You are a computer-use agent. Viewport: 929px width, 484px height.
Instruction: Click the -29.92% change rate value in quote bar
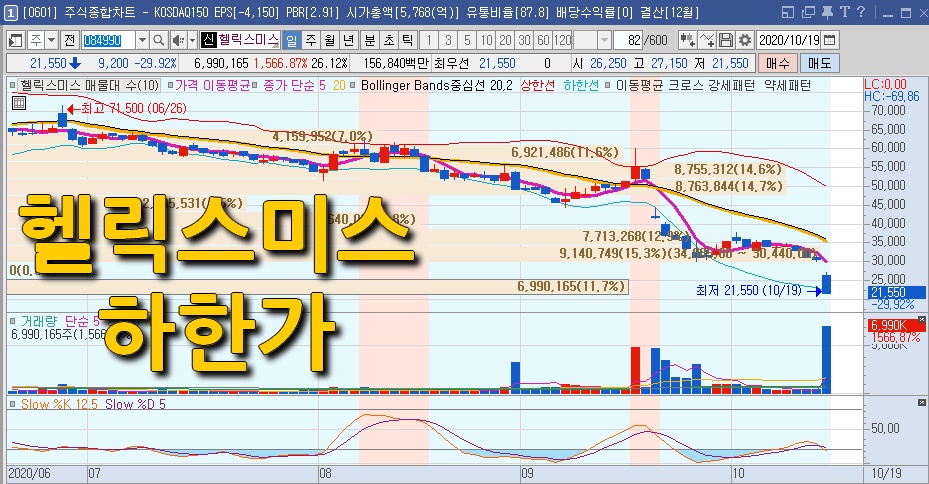[155, 63]
